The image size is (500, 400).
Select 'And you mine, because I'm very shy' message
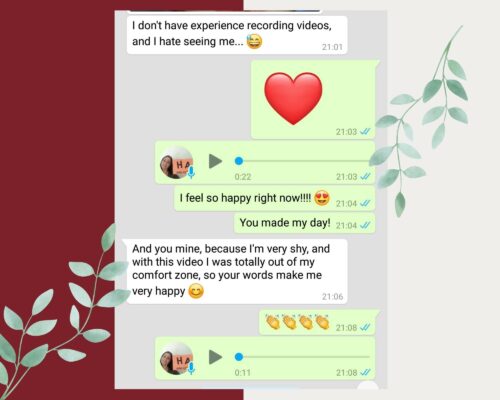[237, 271]
